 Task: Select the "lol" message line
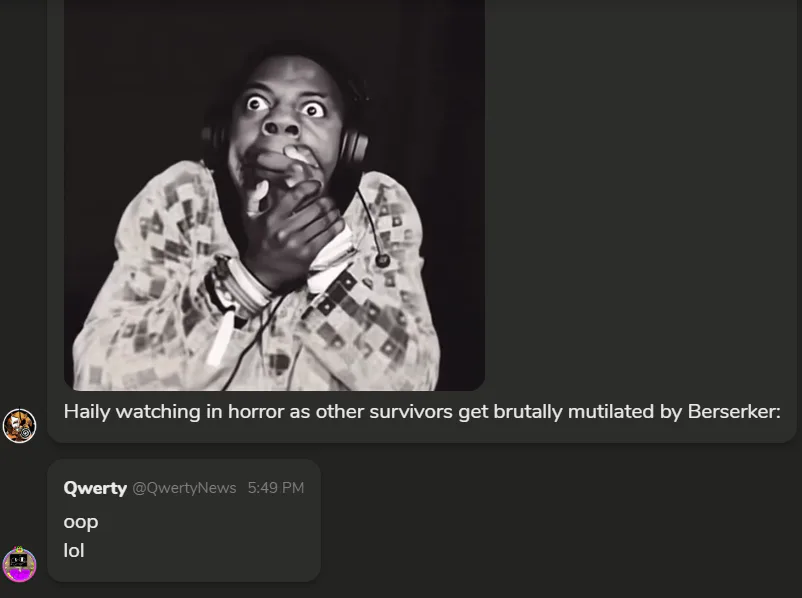(x=74, y=551)
